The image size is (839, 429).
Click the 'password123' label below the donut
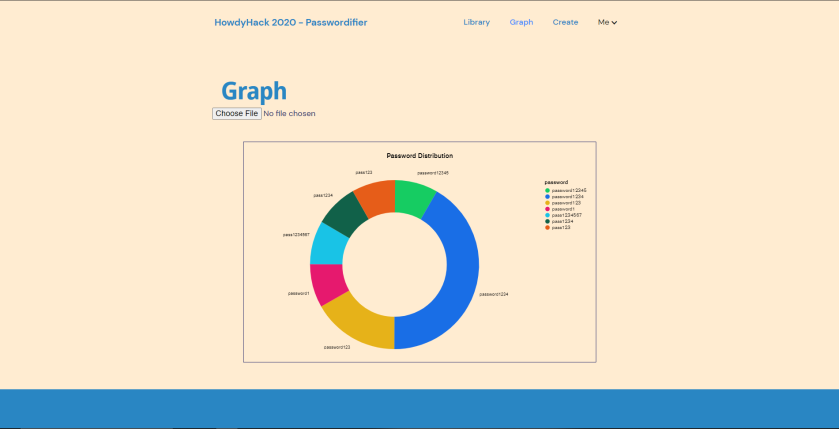tap(337, 347)
